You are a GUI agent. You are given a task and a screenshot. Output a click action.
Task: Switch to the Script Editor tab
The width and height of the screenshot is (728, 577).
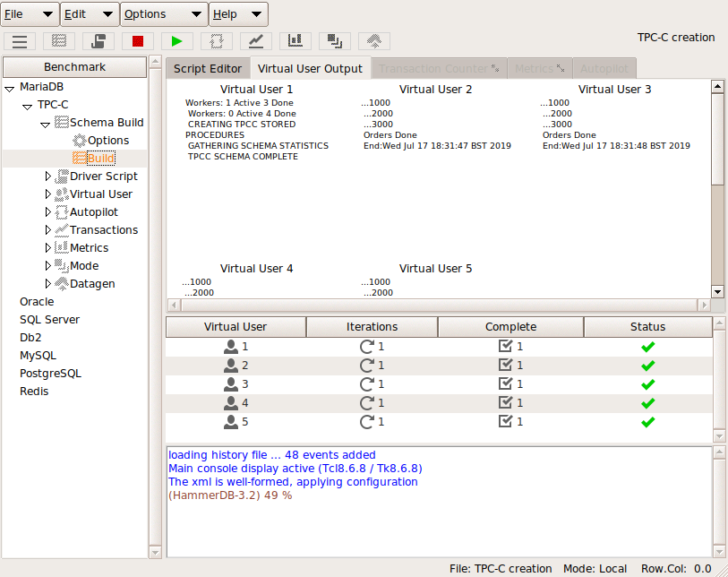coord(208,69)
